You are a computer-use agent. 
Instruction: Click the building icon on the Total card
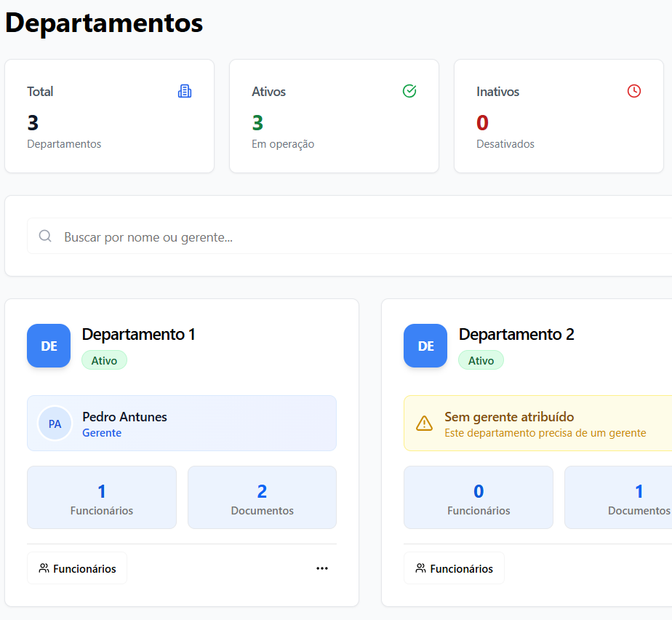(x=184, y=91)
